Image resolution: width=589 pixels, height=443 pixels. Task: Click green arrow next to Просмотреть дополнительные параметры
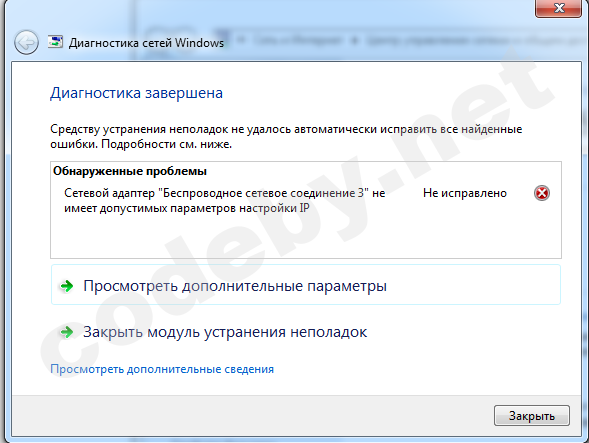click(x=67, y=286)
